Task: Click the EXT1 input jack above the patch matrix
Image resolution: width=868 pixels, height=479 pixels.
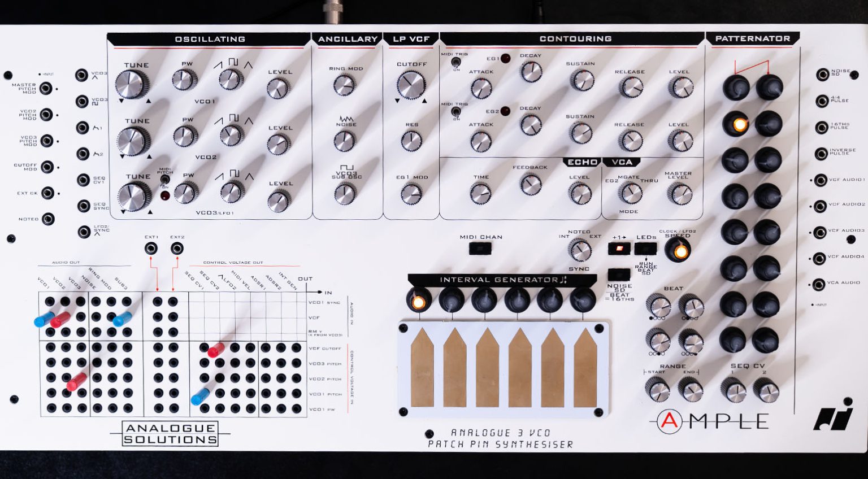Action: [151, 247]
